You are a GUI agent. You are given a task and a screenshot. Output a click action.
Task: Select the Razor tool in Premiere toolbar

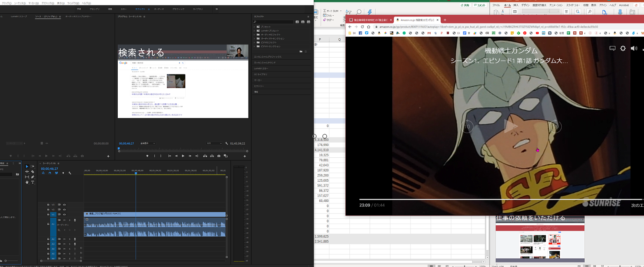point(33,172)
